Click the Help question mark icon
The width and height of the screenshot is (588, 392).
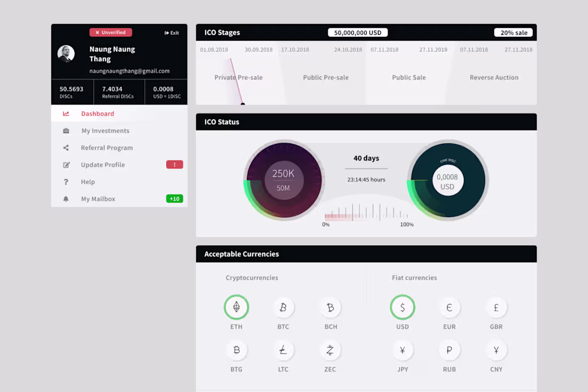[x=66, y=182]
